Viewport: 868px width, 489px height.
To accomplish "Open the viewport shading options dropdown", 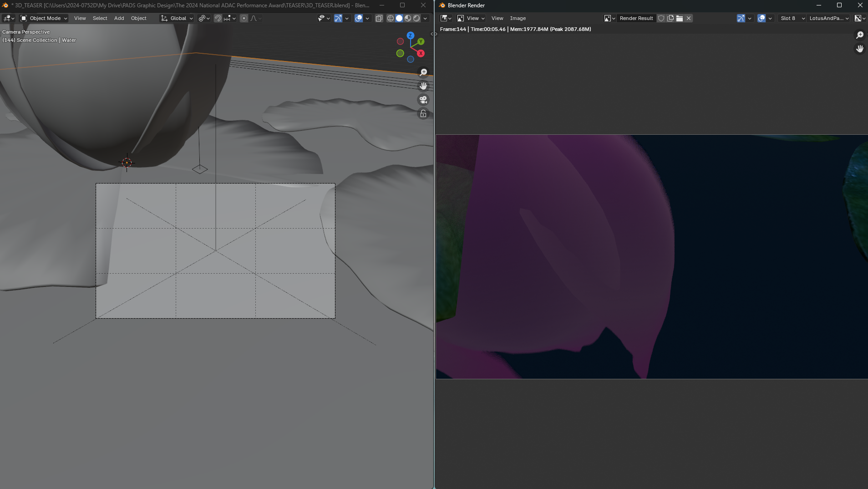I will [x=425, y=18].
